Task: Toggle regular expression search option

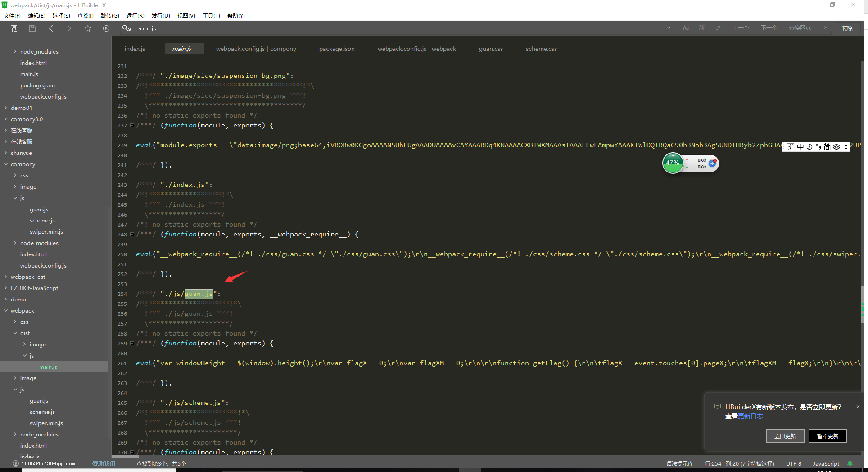Action: 719,28
